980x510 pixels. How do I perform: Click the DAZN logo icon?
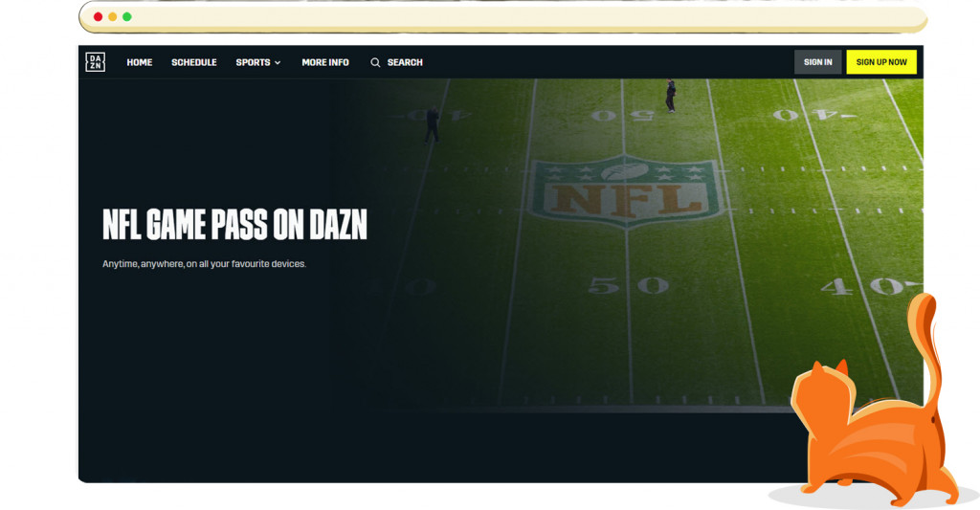pos(95,62)
